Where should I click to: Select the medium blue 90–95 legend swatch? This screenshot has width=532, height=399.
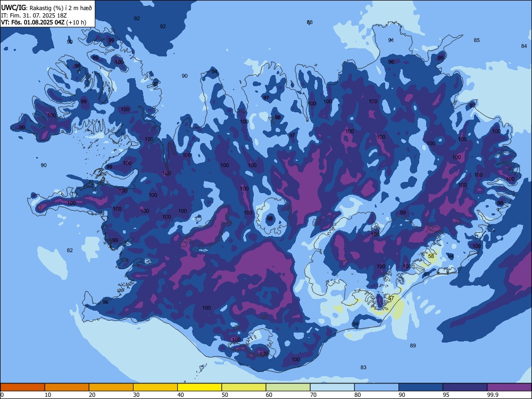pyautogui.click(x=421, y=387)
